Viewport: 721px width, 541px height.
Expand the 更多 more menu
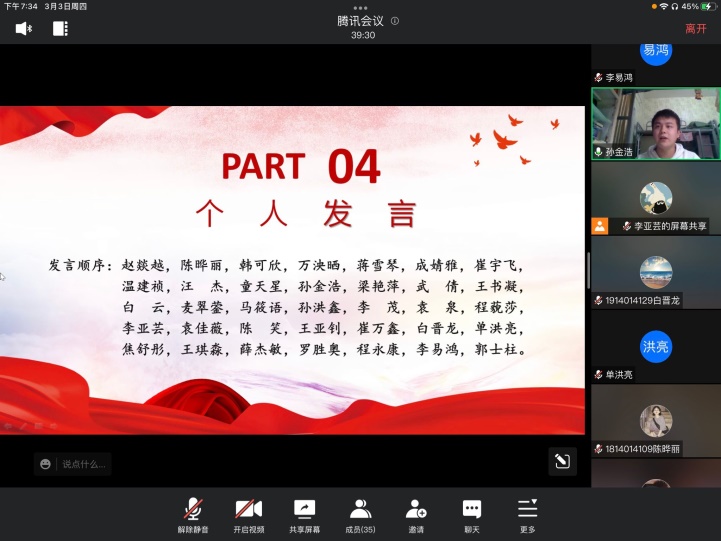point(527,513)
